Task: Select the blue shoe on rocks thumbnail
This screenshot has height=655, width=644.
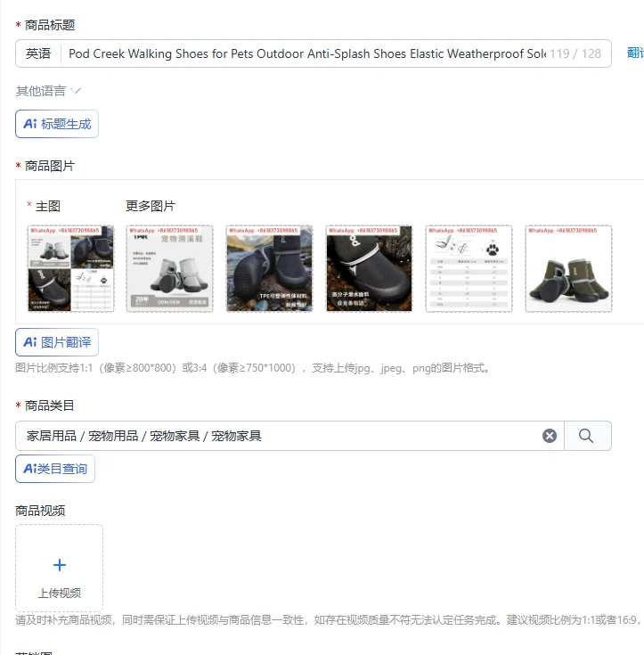Action: (x=269, y=268)
